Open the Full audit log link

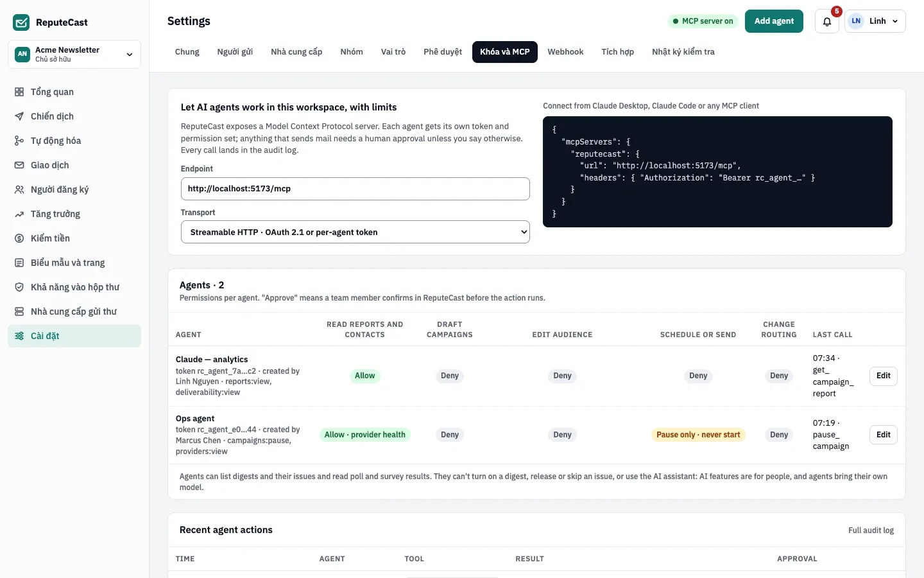(x=871, y=530)
